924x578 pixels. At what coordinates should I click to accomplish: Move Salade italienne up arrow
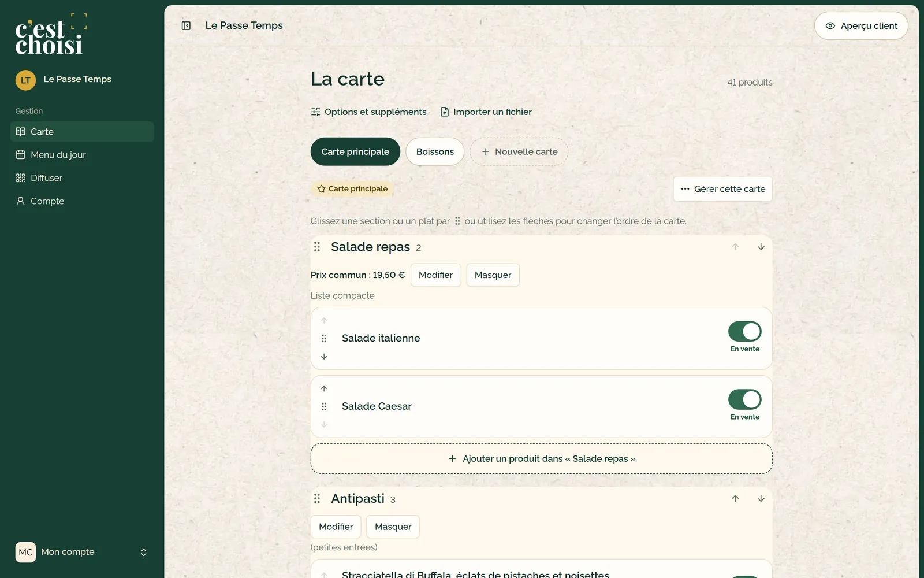pyautogui.click(x=324, y=320)
